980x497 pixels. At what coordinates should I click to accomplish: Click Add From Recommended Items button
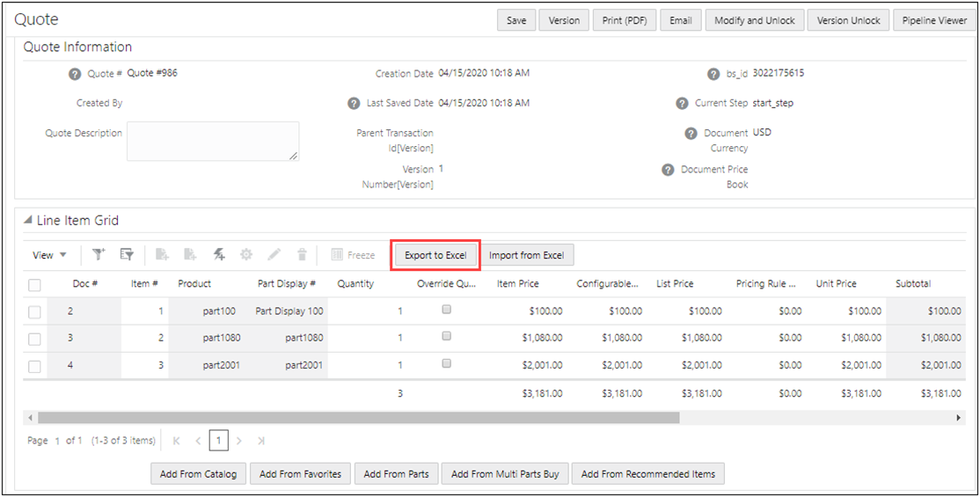point(648,474)
